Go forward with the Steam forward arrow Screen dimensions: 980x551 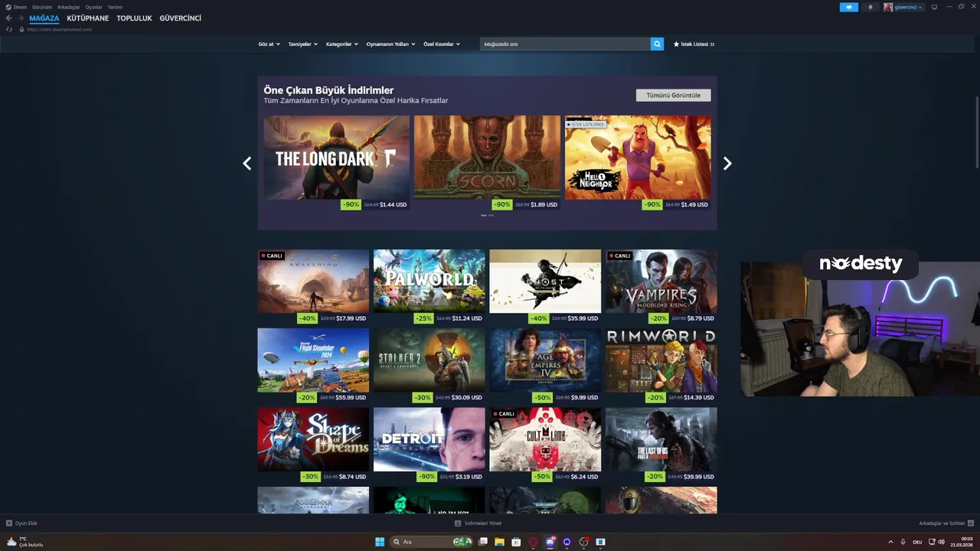point(20,18)
